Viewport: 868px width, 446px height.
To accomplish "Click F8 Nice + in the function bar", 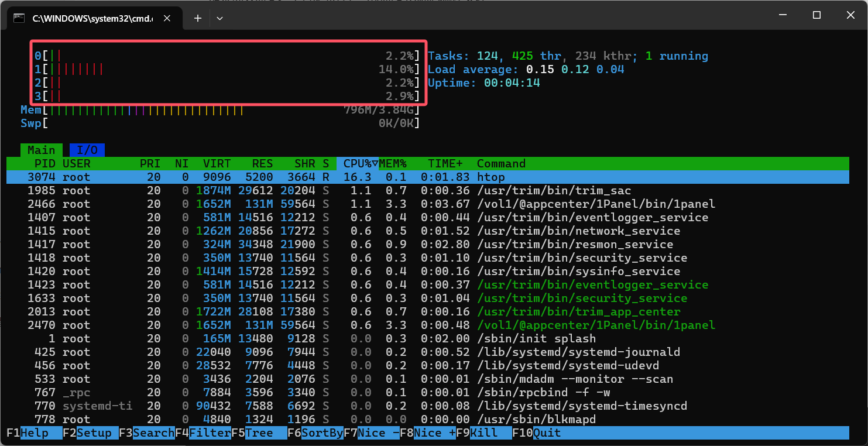I will pyautogui.click(x=428, y=433).
